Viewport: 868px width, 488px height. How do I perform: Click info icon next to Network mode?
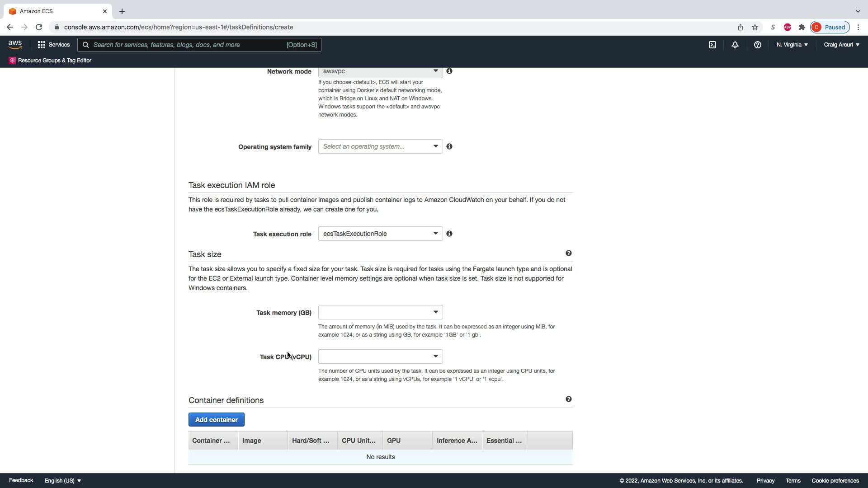tap(449, 71)
